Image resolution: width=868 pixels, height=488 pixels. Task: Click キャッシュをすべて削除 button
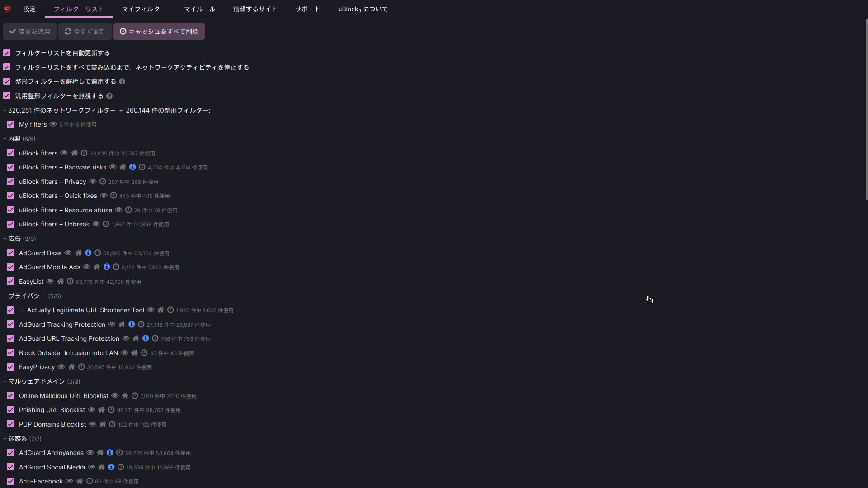(159, 32)
